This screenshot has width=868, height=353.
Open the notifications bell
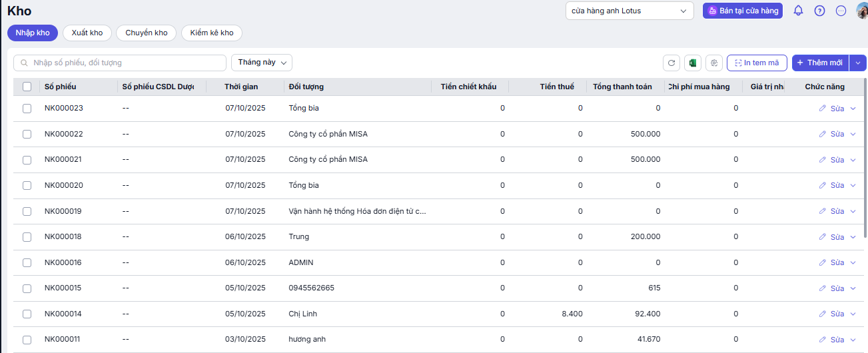pos(798,11)
